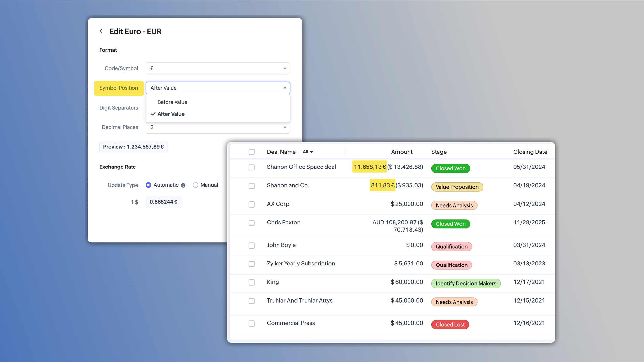
Task: Click the exchange rate 0.868244 € field
Action: click(163, 202)
